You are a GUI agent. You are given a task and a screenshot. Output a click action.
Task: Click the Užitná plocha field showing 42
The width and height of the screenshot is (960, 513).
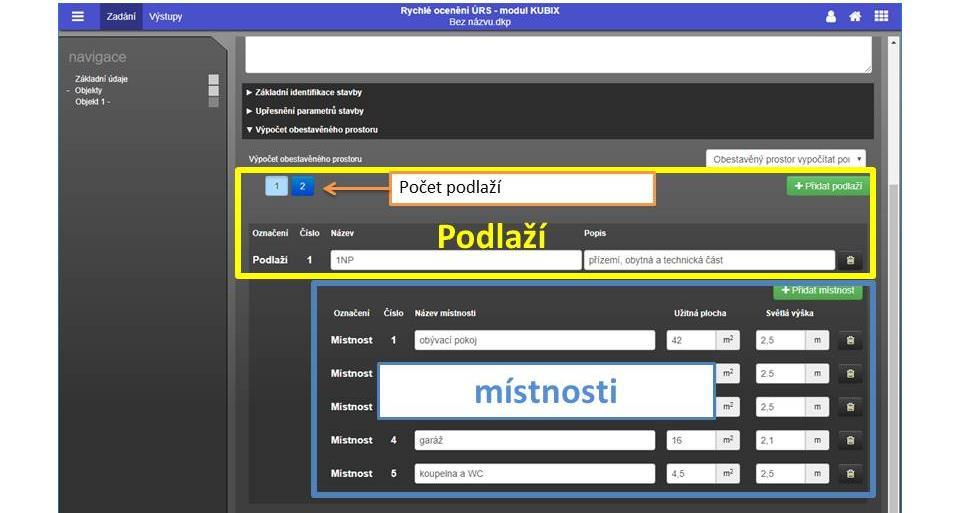point(691,340)
